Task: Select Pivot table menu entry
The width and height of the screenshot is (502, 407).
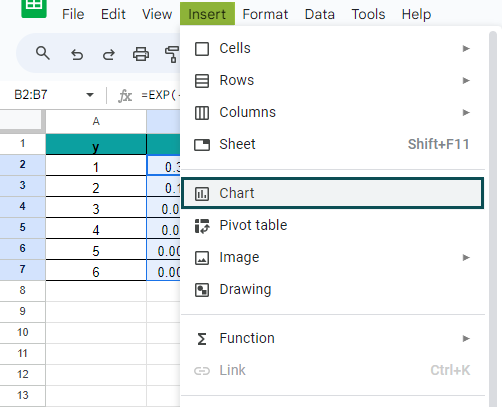Action: tap(333, 225)
